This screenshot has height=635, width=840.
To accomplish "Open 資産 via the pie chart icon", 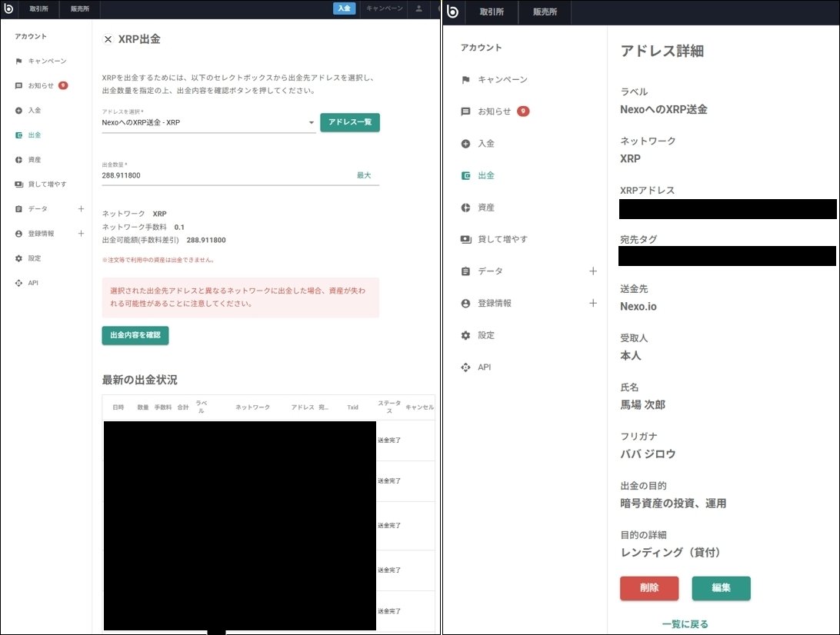I will (x=17, y=159).
